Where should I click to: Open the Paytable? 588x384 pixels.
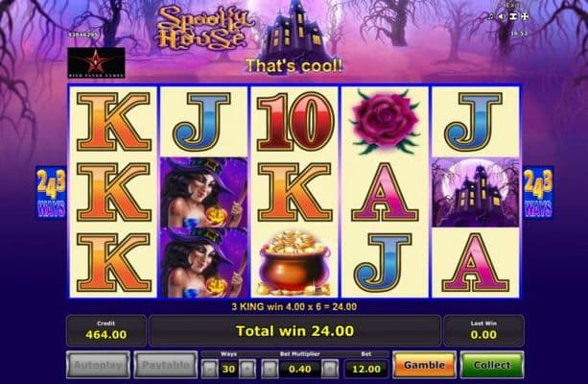pyautogui.click(x=166, y=365)
